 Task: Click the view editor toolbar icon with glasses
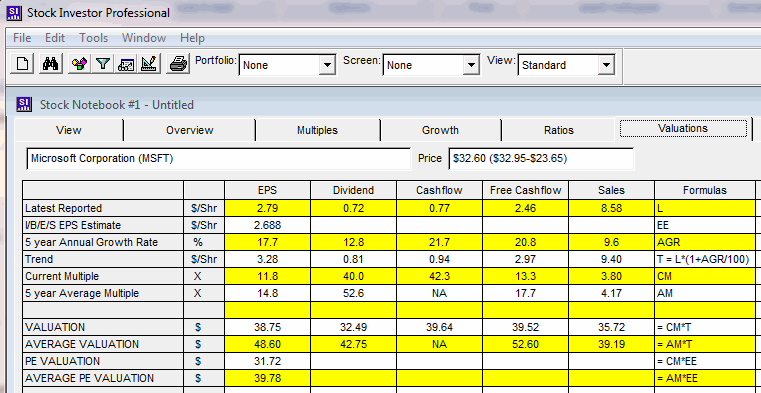(126, 64)
